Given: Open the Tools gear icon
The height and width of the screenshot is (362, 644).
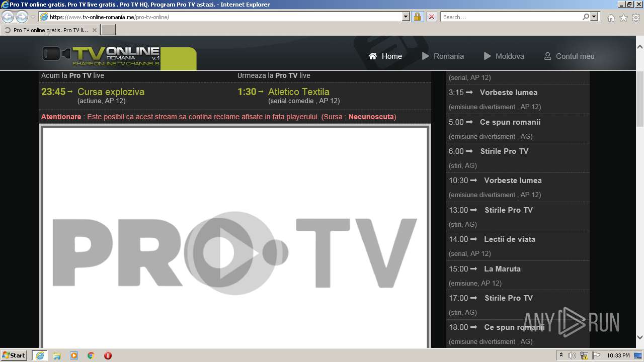Looking at the screenshot, I should coord(636,18).
